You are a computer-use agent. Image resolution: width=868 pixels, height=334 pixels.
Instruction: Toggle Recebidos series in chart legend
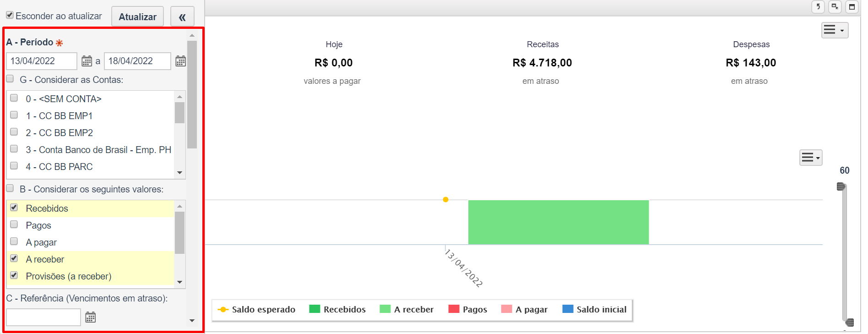point(337,309)
